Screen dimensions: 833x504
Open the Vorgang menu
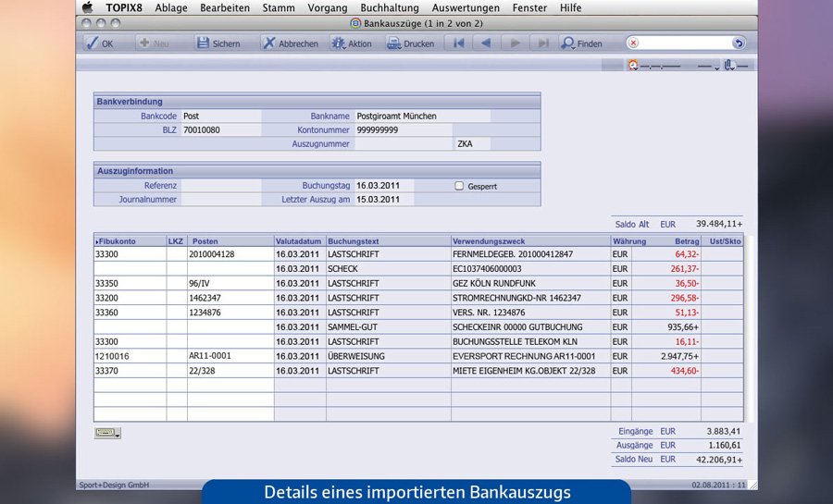[328, 7]
